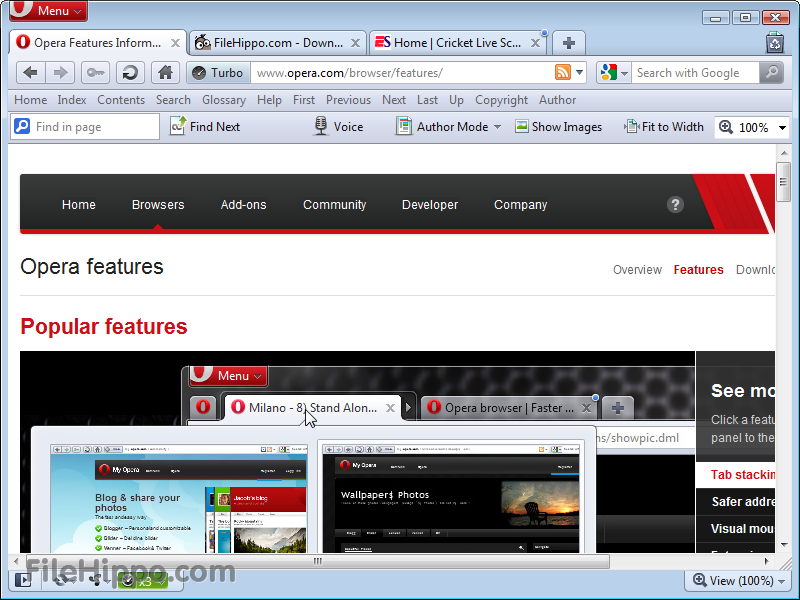This screenshot has width=800, height=600.
Task: Click Glossary in navigation bar
Action: (224, 100)
